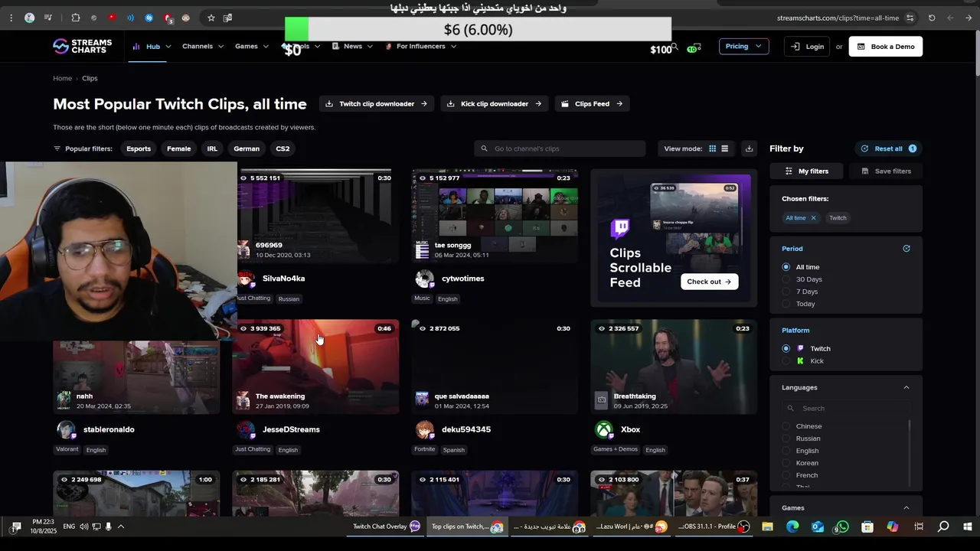980x551 pixels.
Task: Apply Esports popular filter
Action: pyautogui.click(x=139, y=148)
